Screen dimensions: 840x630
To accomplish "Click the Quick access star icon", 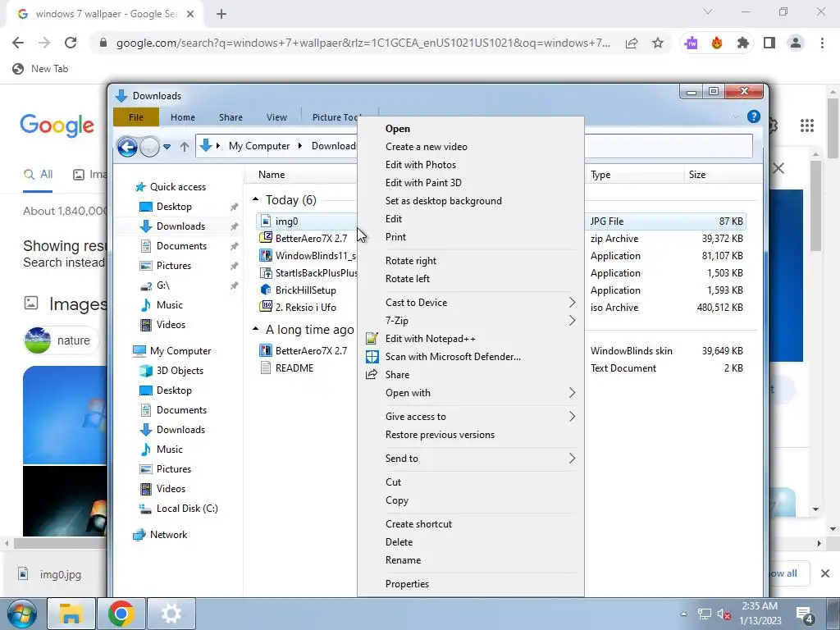I will click(x=140, y=187).
